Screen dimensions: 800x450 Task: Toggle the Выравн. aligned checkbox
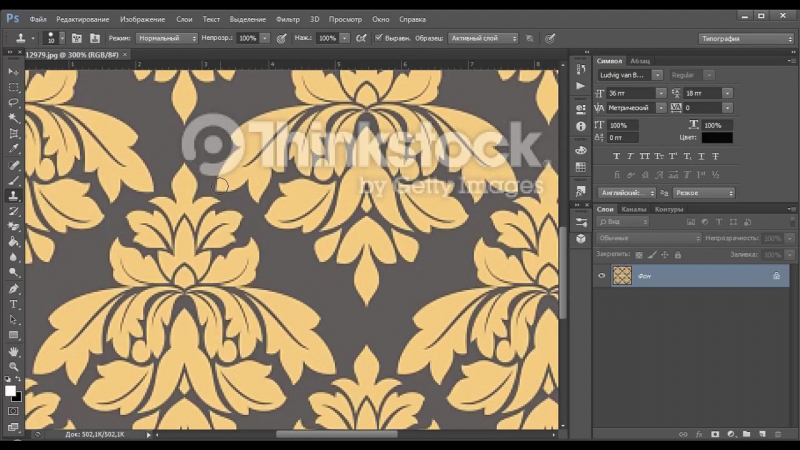tap(379, 38)
